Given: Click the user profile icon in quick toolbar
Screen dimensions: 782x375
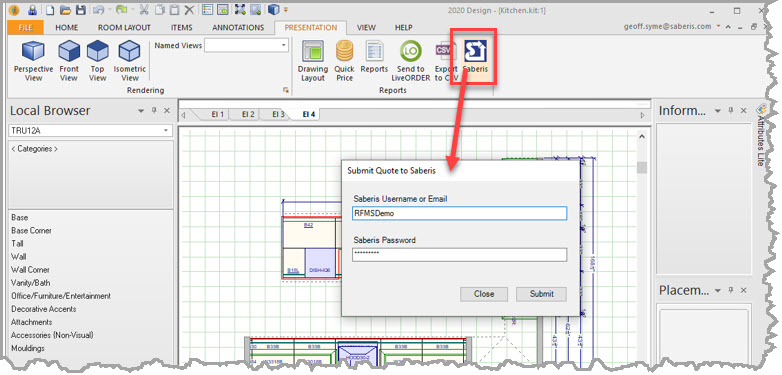Looking at the screenshot, I should [32, 9].
